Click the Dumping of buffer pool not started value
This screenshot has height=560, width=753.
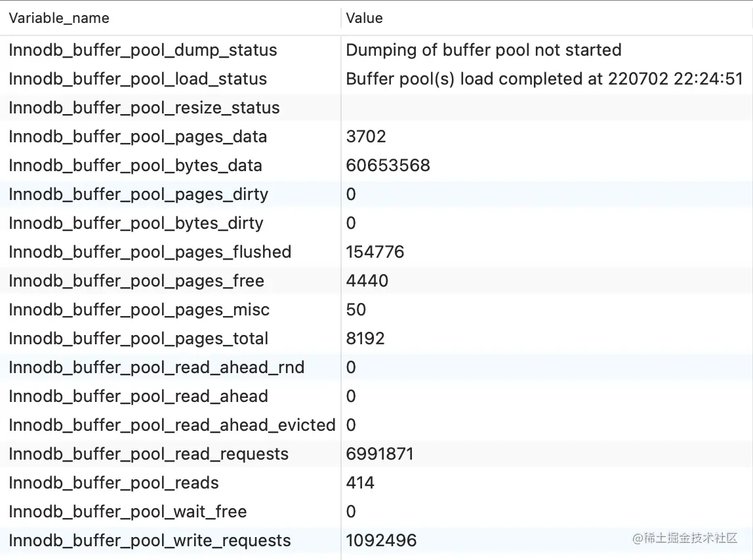(483, 50)
